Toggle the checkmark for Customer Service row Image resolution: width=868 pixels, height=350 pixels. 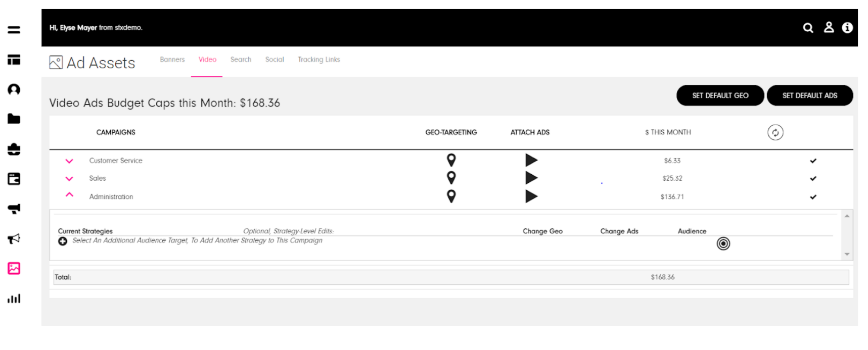coord(813,161)
